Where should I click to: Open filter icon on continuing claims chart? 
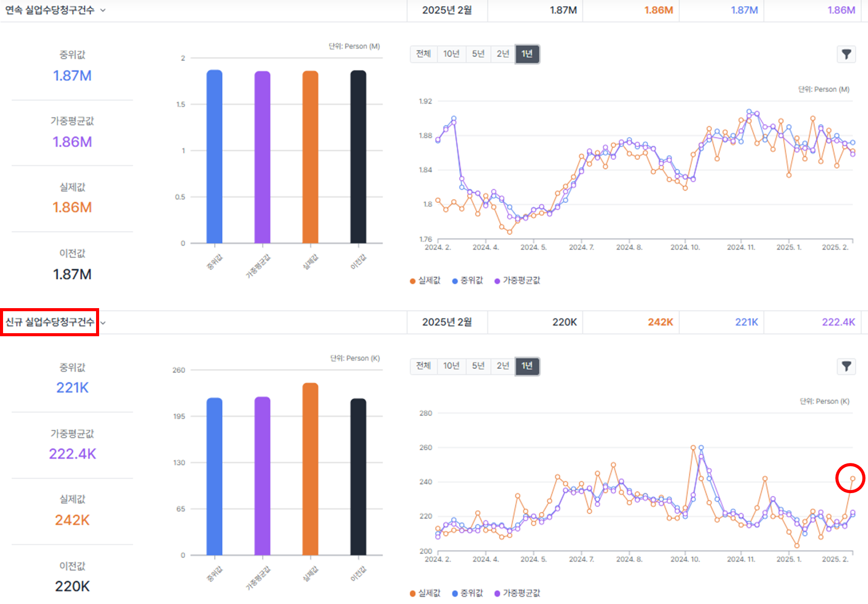coord(846,54)
